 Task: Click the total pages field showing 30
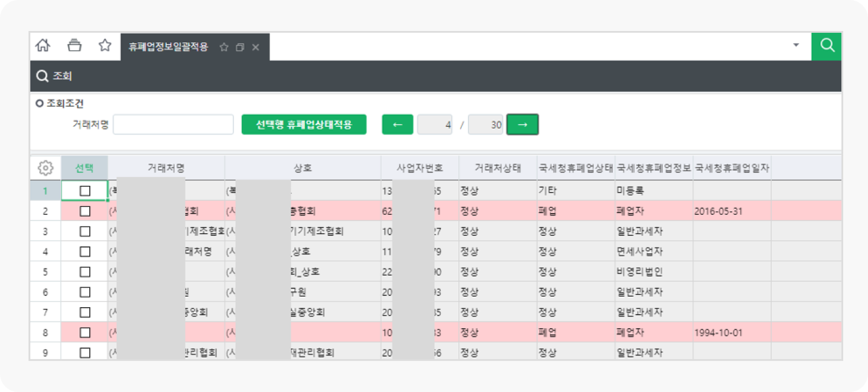pyautogui.click(x=486, y=124)
